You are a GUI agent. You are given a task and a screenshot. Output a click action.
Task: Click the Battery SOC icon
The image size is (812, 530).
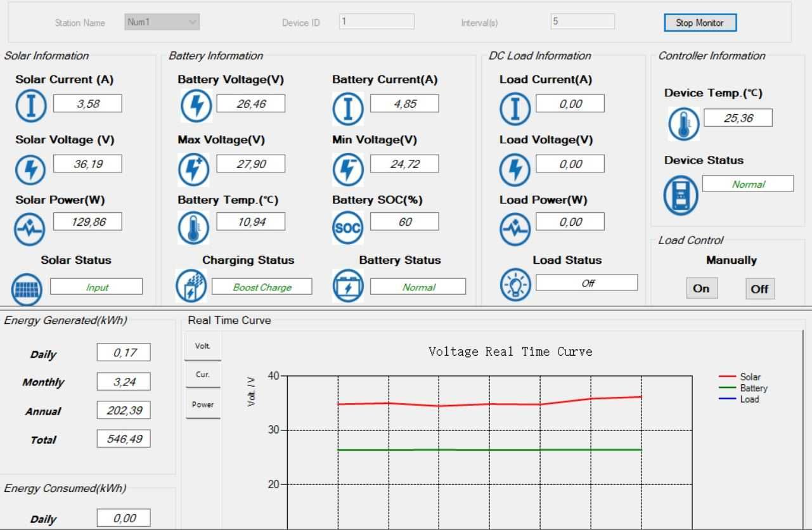click(x=348, y=228)
